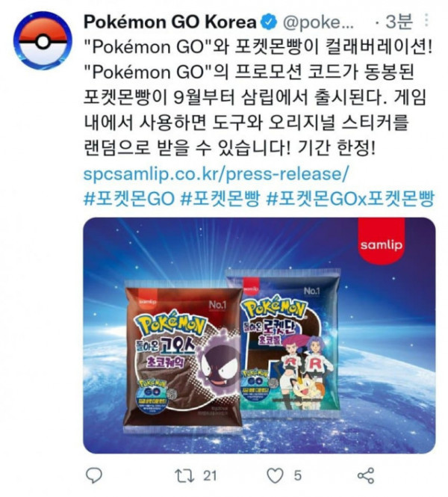Click the @poke... account handle
The height and width of the screenshot is (497, 448).
pyautogui.click(x=317, y=22)
